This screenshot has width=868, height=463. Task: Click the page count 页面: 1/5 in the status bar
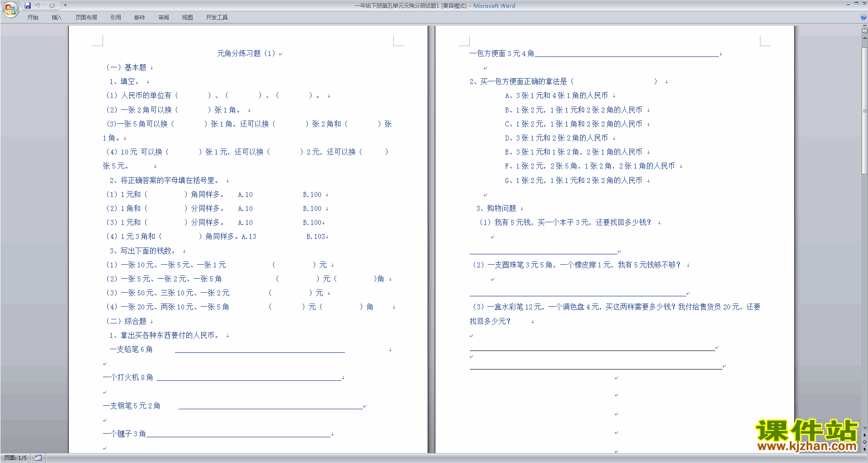(15, 458)
